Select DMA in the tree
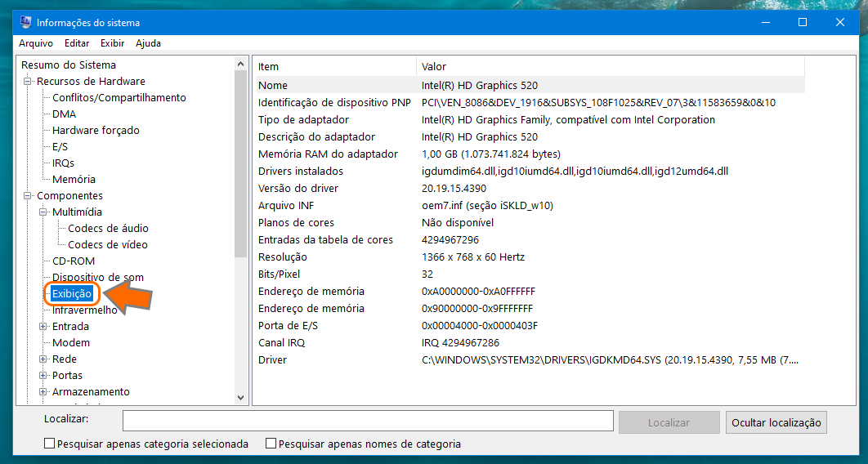Viewport: 868px width, 464px height. 65,114
